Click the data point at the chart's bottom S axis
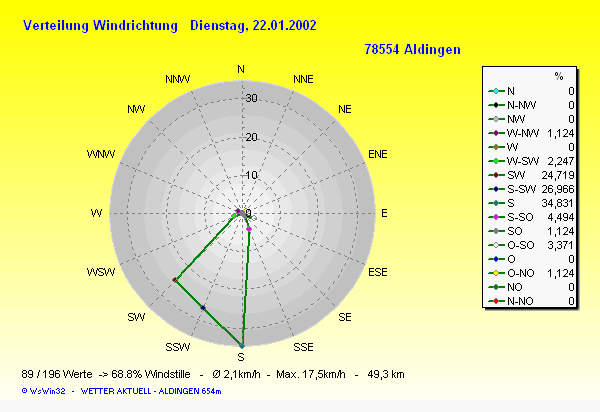The width and height of the screenshot is (600, 412). click(241, 346)
